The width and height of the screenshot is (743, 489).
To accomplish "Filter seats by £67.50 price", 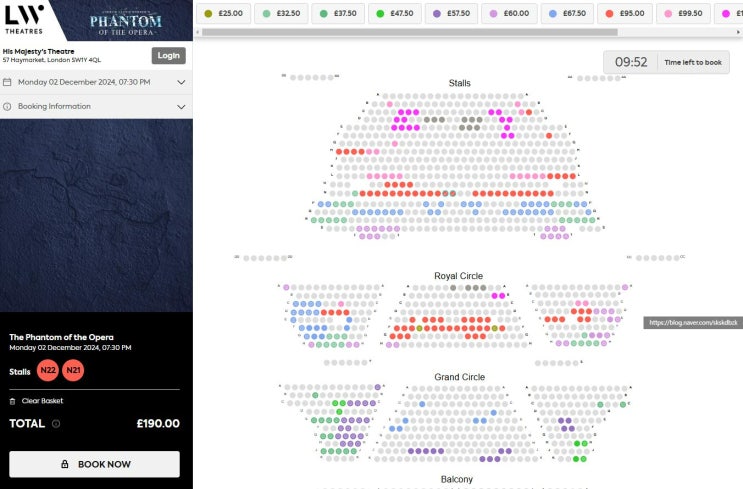I will coord(567,14).
